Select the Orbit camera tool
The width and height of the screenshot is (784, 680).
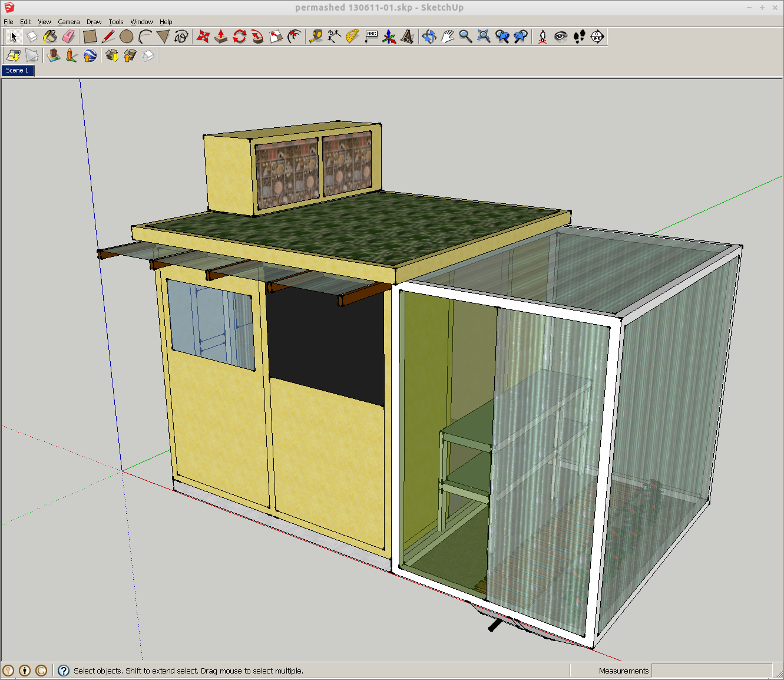point(429,37)
